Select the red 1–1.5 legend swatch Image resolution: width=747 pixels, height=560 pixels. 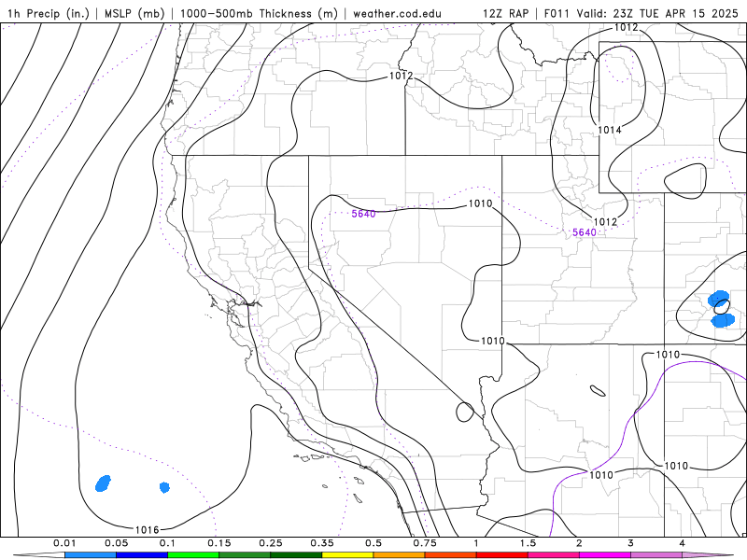(502, 555)
